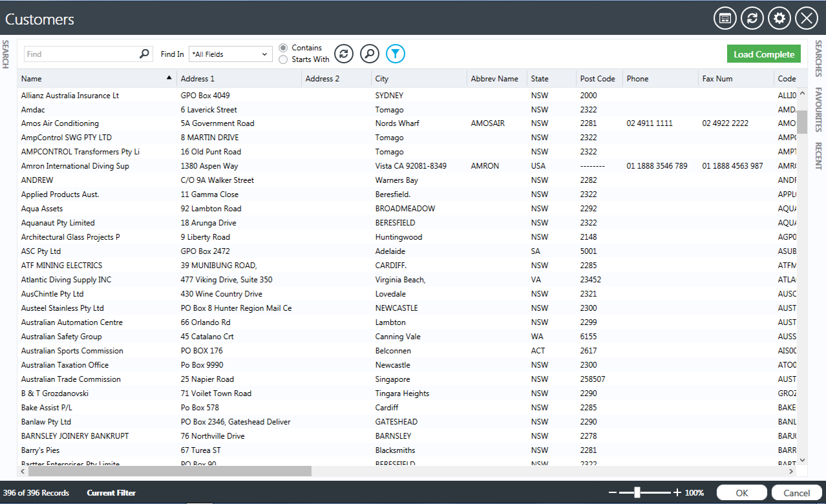Image resolution: width=826 pixels, height=504 pixels.
Task: Select AmpControl SWG PTY LTD row
Action: pos(407,138)
